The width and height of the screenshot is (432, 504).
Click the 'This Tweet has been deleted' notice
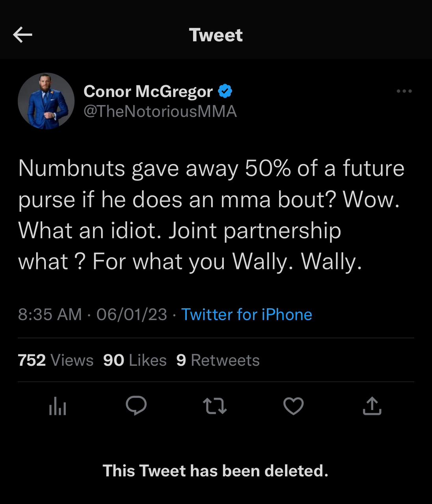[x=215, y=471]
